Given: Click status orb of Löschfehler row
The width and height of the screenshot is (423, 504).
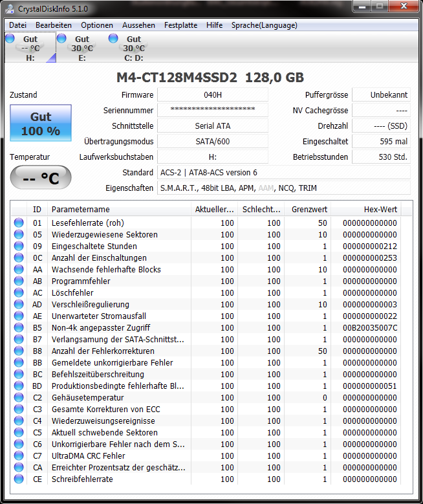Looking at the screenshot, I should coord(19,292).
